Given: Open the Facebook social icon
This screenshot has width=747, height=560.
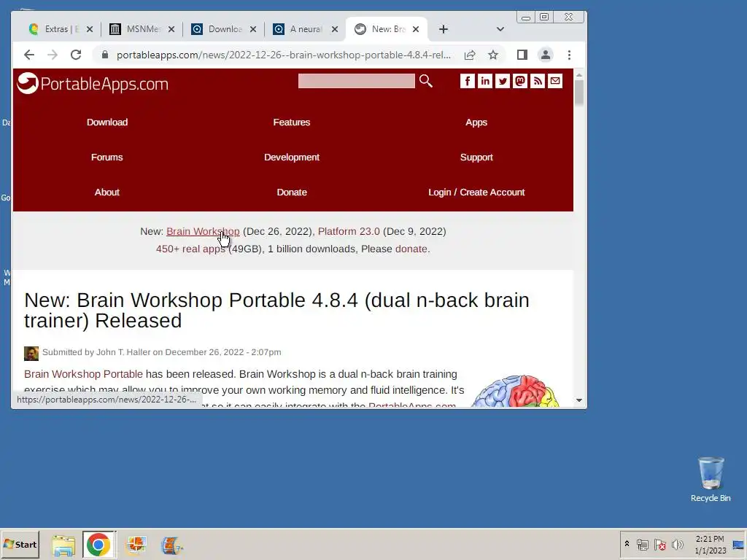Looking at the screenshot, I should [x=468, y=81].
